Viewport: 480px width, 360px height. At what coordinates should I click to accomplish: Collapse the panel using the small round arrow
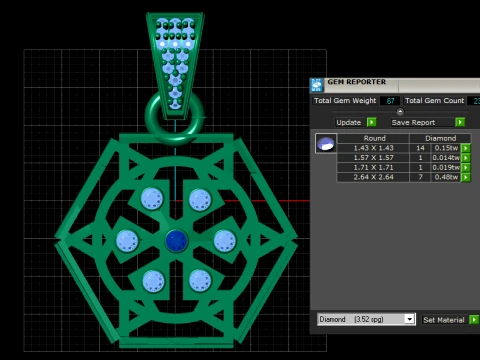[x=400, y=112]
